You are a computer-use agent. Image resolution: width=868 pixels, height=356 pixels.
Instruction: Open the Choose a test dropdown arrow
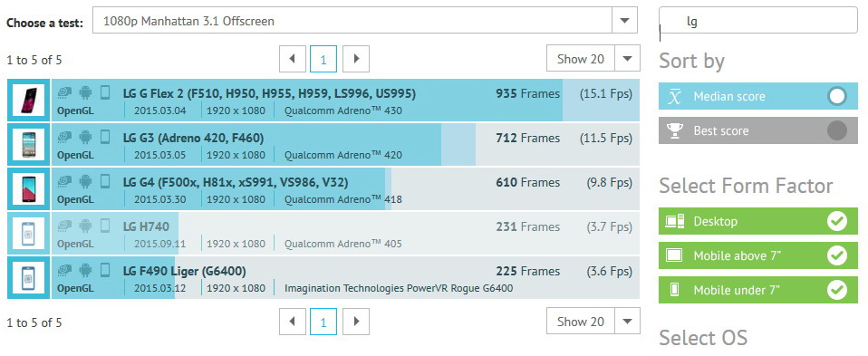coord(624,21)
